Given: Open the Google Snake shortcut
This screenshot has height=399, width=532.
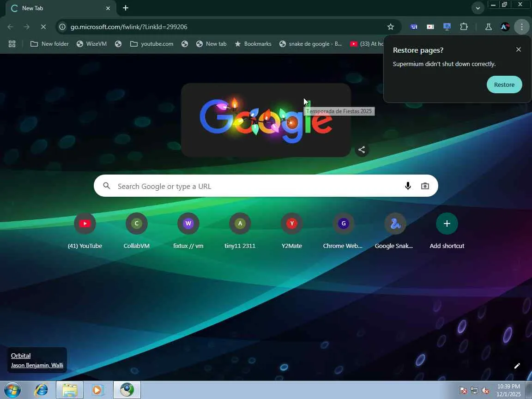Looking at the screenshot, I should (x=395, y=231).
